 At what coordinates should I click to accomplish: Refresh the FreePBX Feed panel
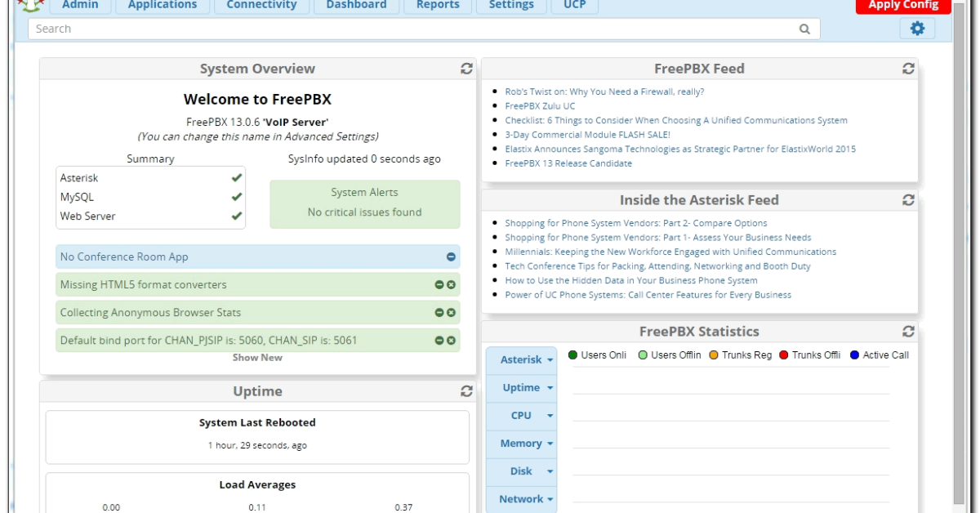911,70
